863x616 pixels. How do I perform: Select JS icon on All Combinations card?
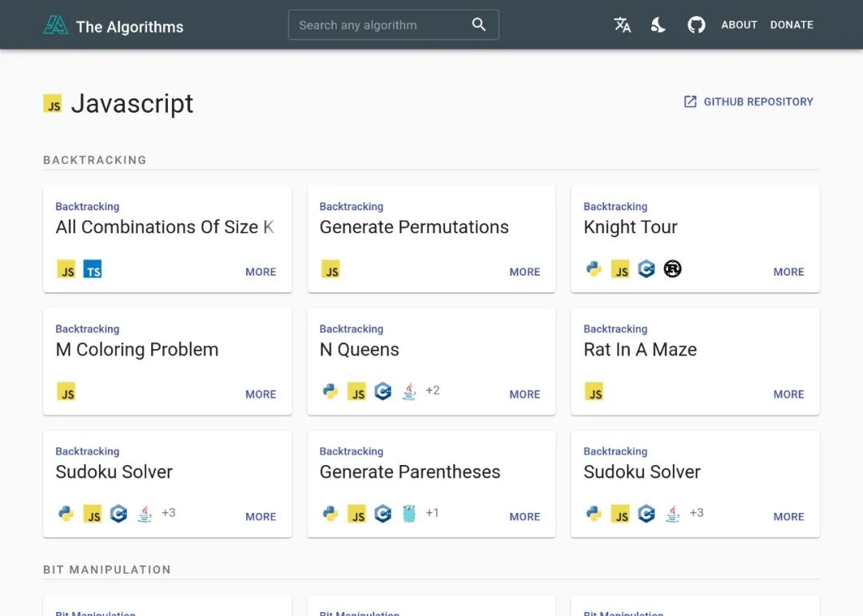point(66,269)
